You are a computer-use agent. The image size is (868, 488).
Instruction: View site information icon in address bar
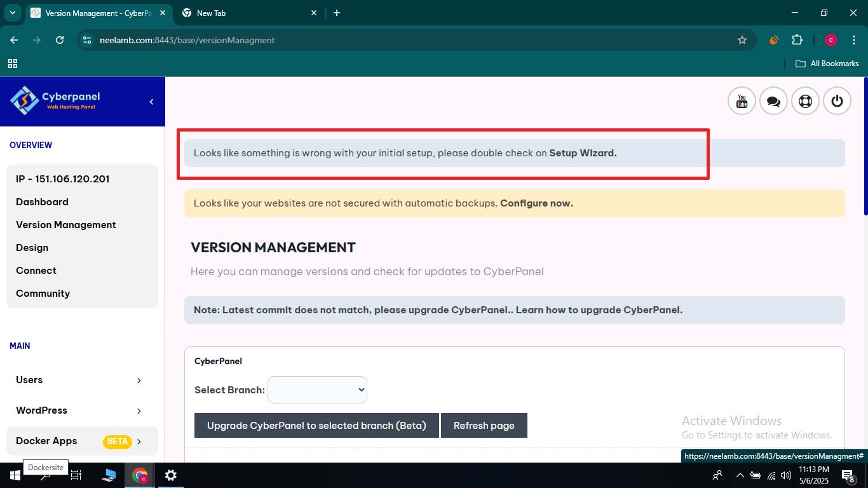click(x=88, y=40)
